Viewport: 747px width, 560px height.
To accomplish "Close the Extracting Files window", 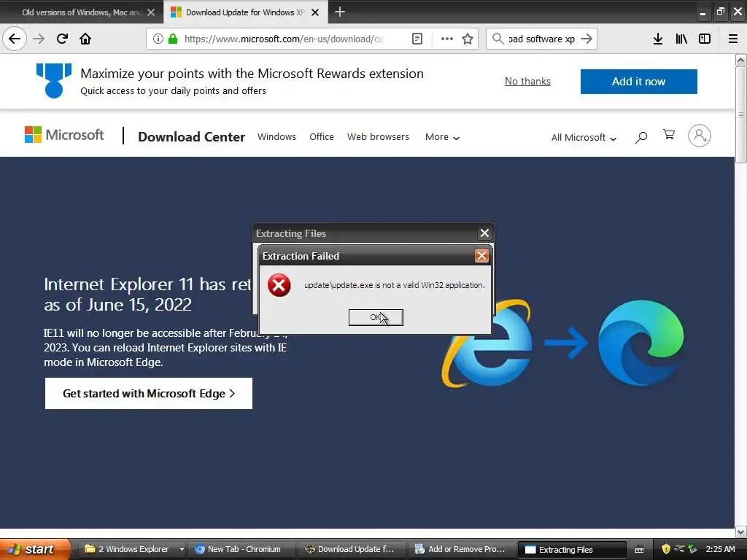I will [484, 233].
